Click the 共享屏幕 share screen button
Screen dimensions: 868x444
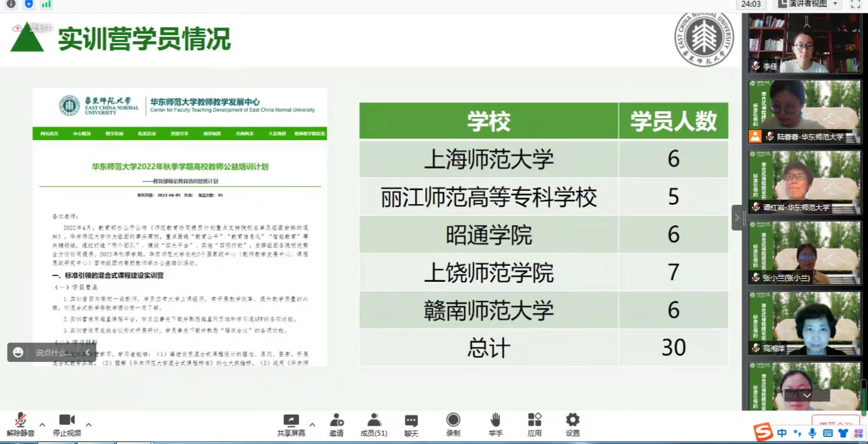tap(291, 425)
